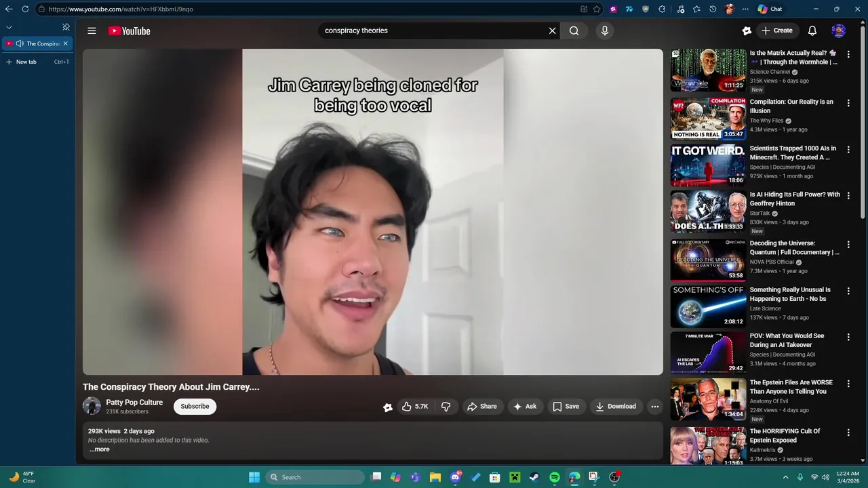Go to YouTube home via logo
The height and width of the screenshot is (488, 868).
129,30
